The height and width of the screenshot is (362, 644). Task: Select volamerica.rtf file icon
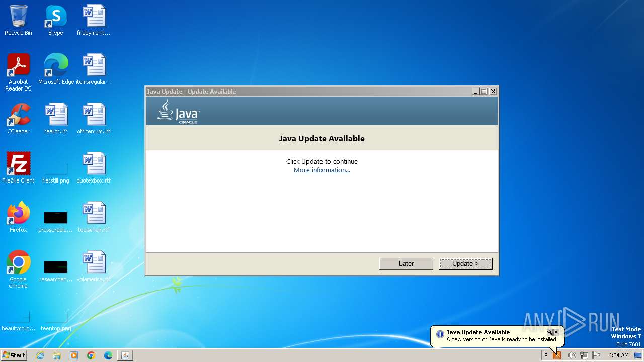94,266
